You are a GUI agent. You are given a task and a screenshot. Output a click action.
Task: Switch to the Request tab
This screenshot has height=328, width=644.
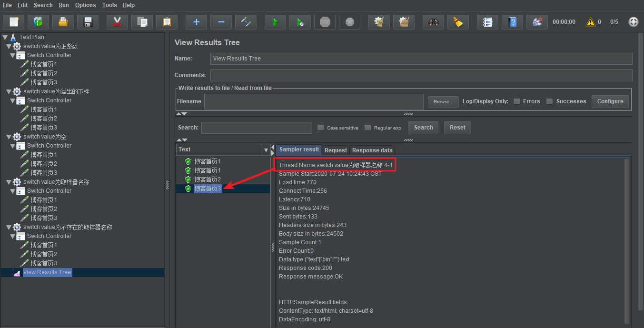336,150
